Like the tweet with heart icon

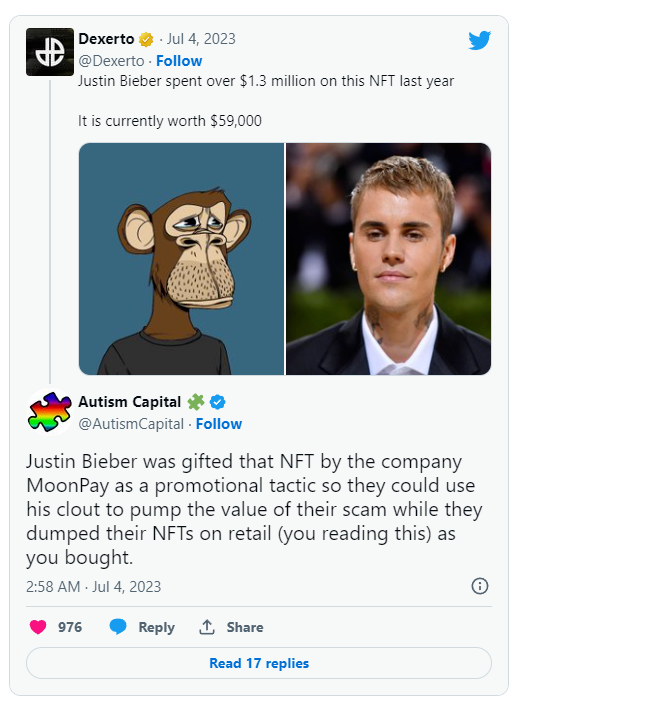click(x=38, y=627)
